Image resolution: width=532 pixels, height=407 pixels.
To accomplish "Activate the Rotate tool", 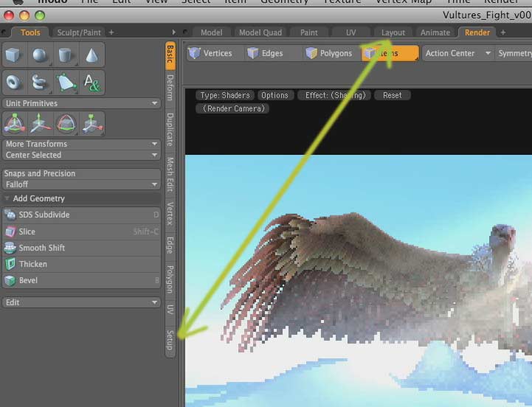I will coord(66,124).
